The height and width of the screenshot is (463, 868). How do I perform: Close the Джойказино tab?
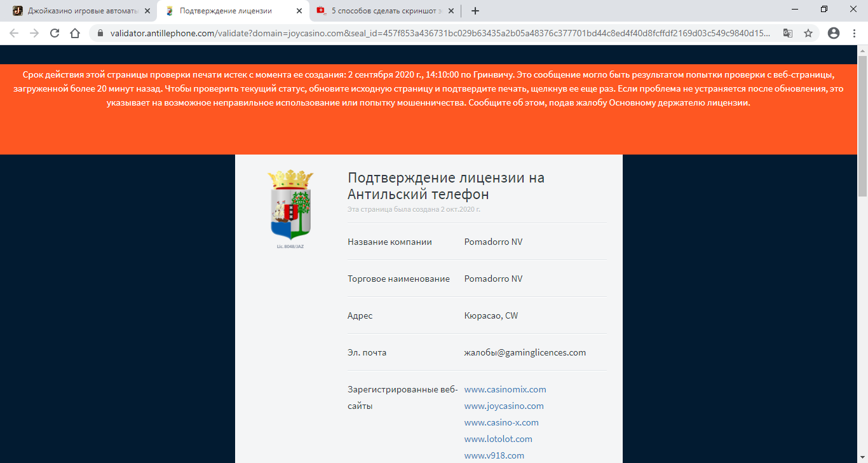147,11
